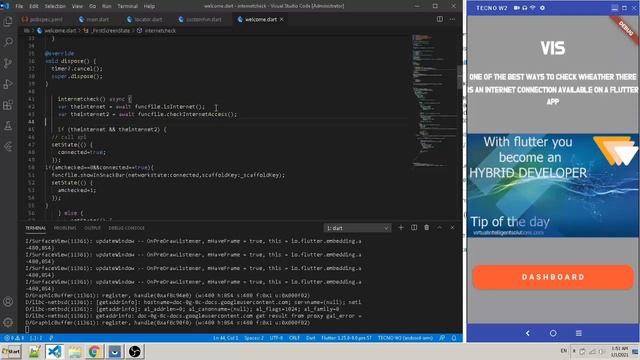
Task: Click the code minimap on editor right
Action: (x=432, y=100)
